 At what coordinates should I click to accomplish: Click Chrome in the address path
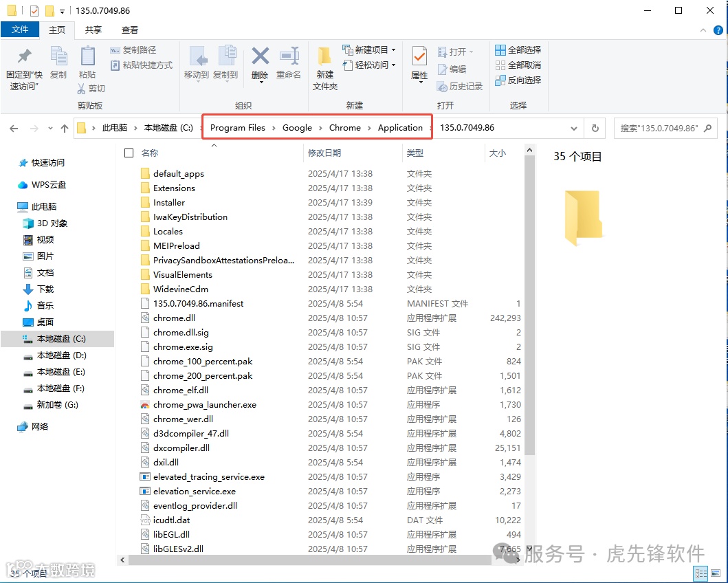[345, 128]
